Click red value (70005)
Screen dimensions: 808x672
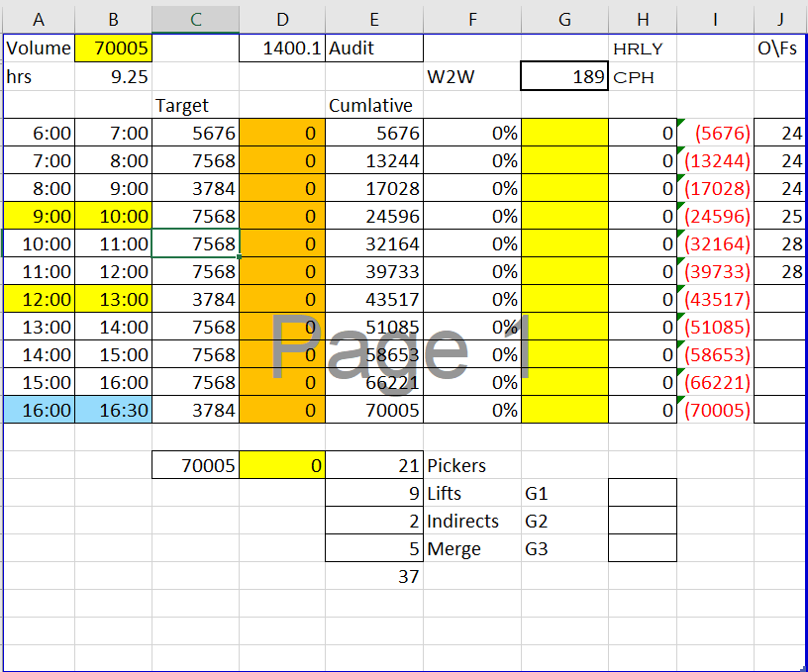click(715, 410)
